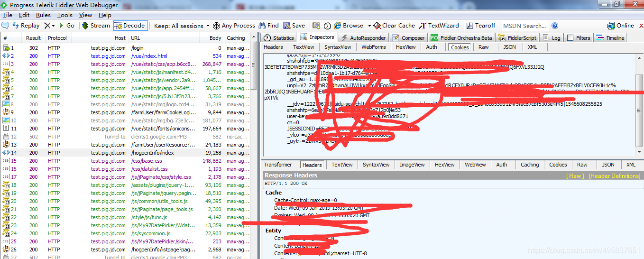Viewport: 644px width, 259px height.
Task: Click the comment bubble toolbar icon
Action: 6,26
